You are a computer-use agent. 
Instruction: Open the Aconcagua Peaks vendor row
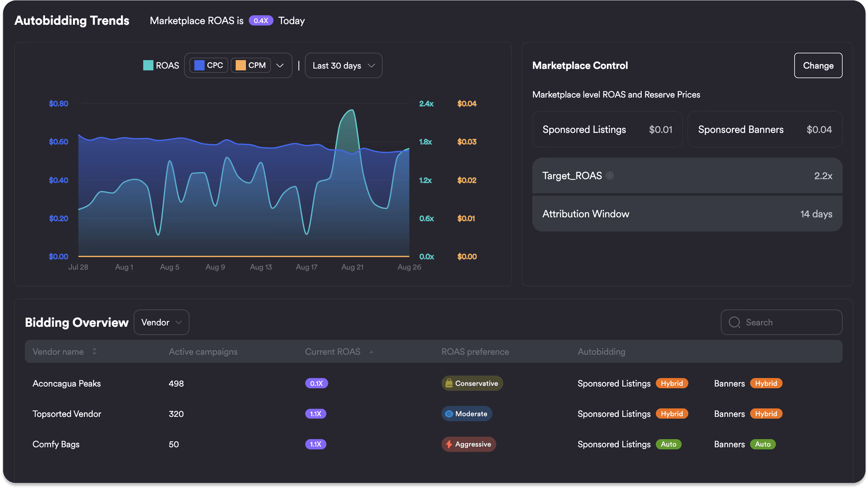[x=67, y=384]
